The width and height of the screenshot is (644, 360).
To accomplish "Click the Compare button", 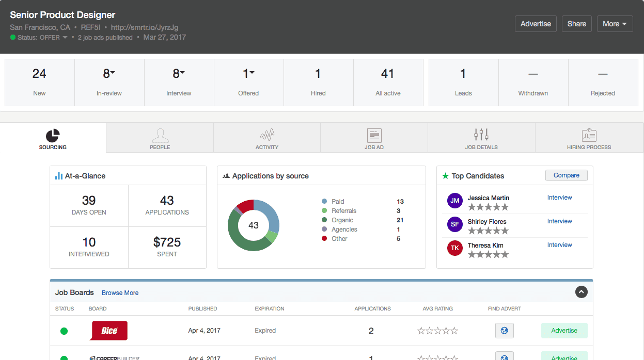I will pos(566,175).
